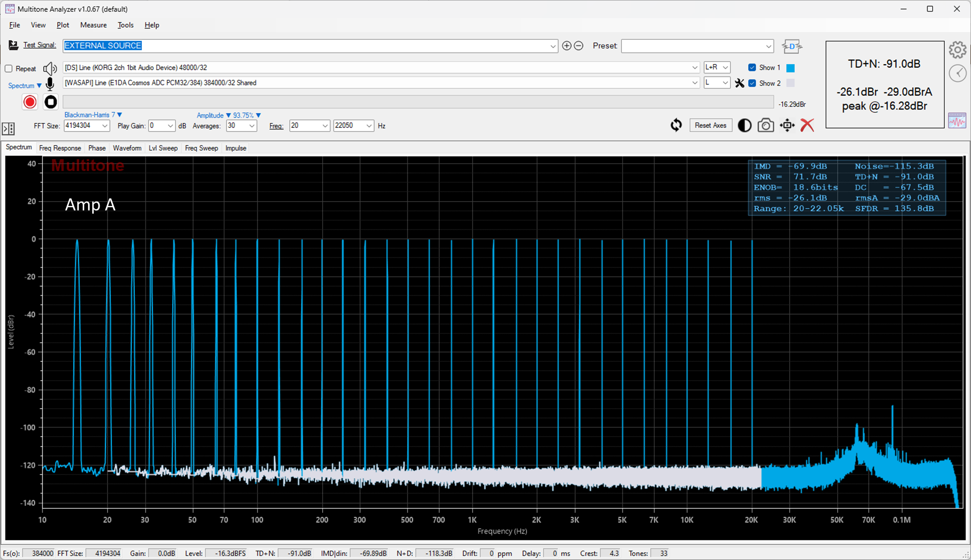Open the E1DA Cosmos ADC input device dropdown

pos(695,83)
